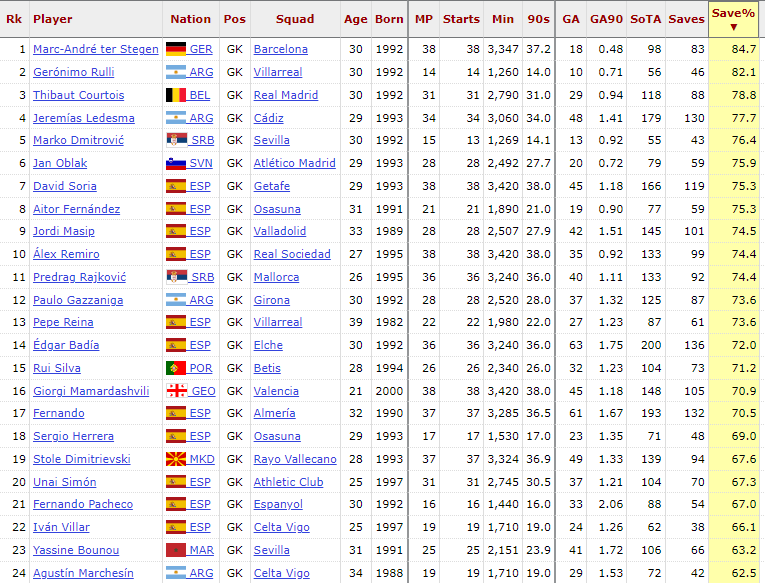Click the SVN flag in Oblak's row
Image resolution: width=765 pixels, height=583 pixels.
[x=176, y=163]
